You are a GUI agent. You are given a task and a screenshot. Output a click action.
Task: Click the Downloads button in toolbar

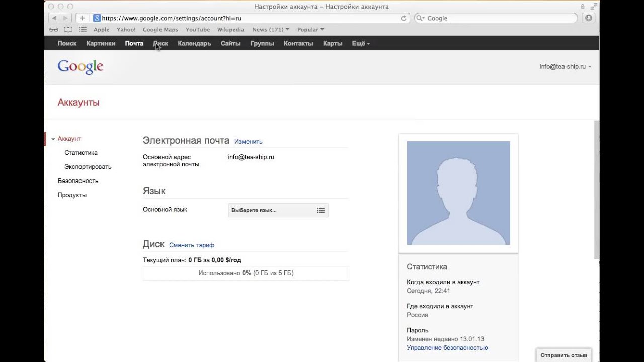click(x=588, y=18)
